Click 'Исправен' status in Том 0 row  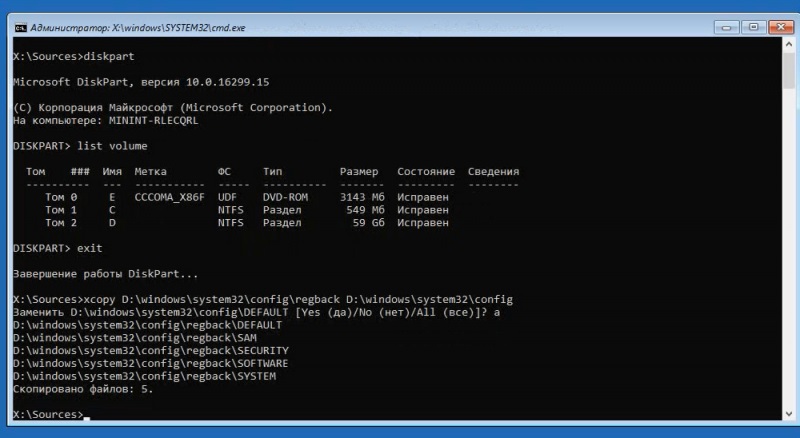423,197
